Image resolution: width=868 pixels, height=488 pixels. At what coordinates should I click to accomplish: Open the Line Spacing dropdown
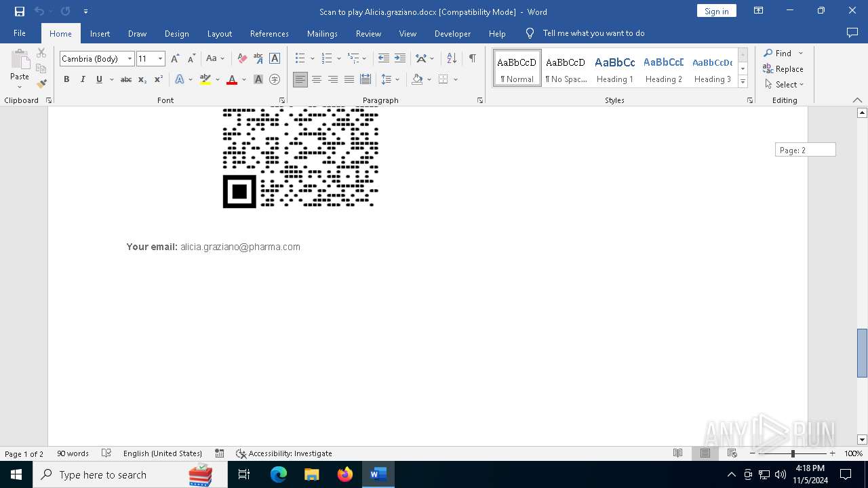coord(391,79)
